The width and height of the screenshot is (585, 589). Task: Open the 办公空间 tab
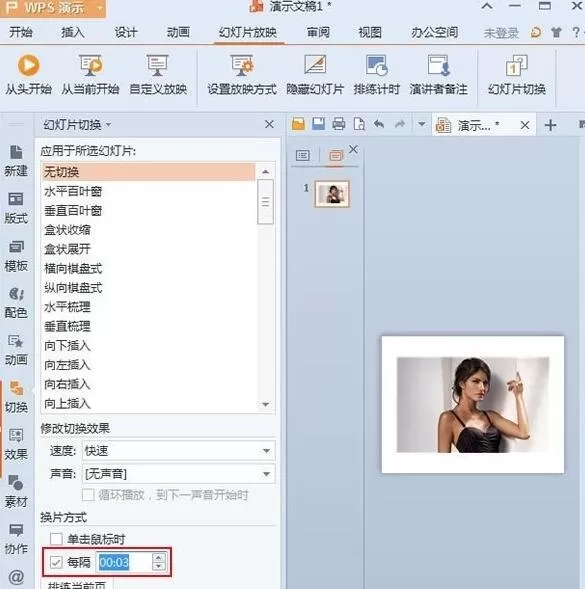(x=434, y=32)
